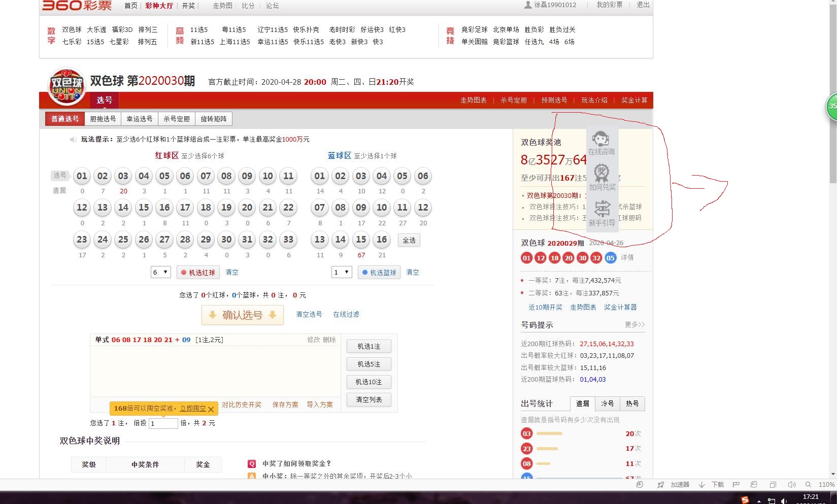Click red ball 23 in 出号统计 list
The height and width of the screenshot is (504, 837).
(527, 449)
